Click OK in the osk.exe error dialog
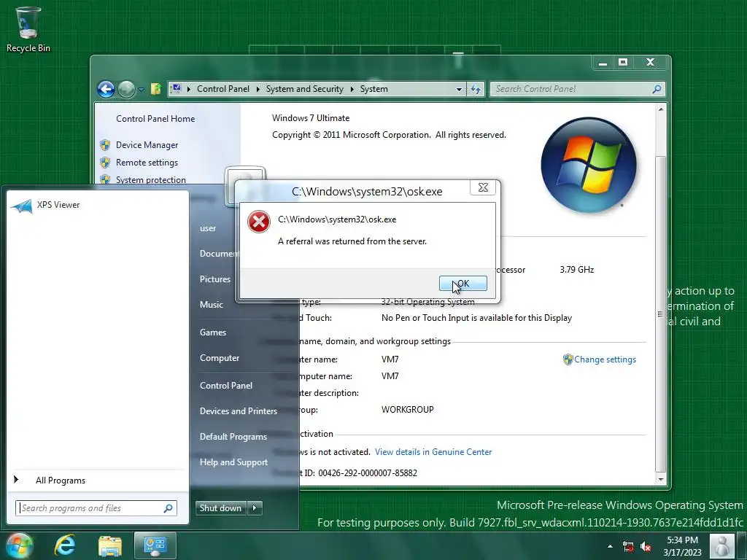Screen dimensions: 747x560 (462, 284)
